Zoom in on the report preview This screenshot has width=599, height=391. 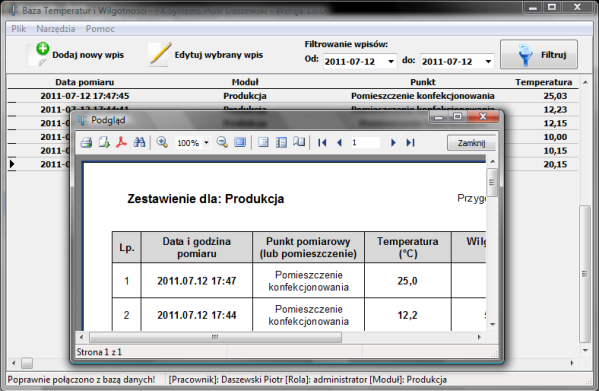tap(162, 142)
